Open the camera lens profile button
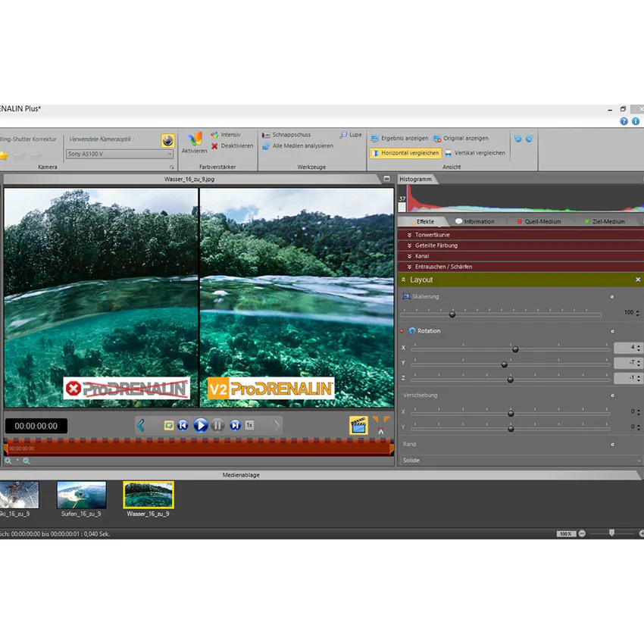 (167, 140)
